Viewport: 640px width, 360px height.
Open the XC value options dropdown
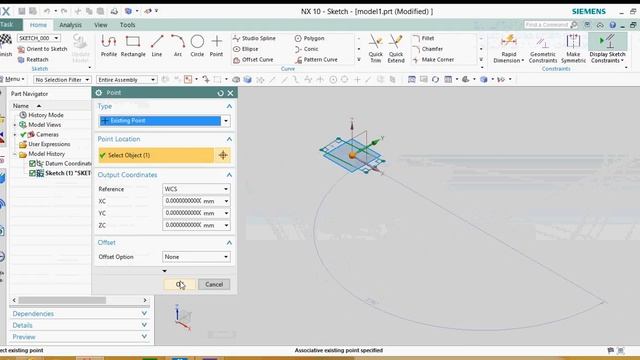(226, 201)
